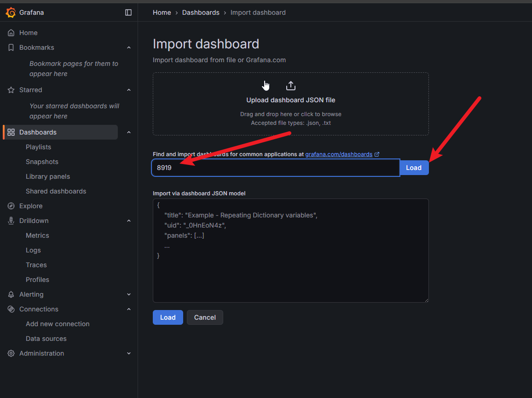The height and width of the screenshot is (398, 532).
Task: Click "Your starred dashboards will appear here" text
Action: 74,111
